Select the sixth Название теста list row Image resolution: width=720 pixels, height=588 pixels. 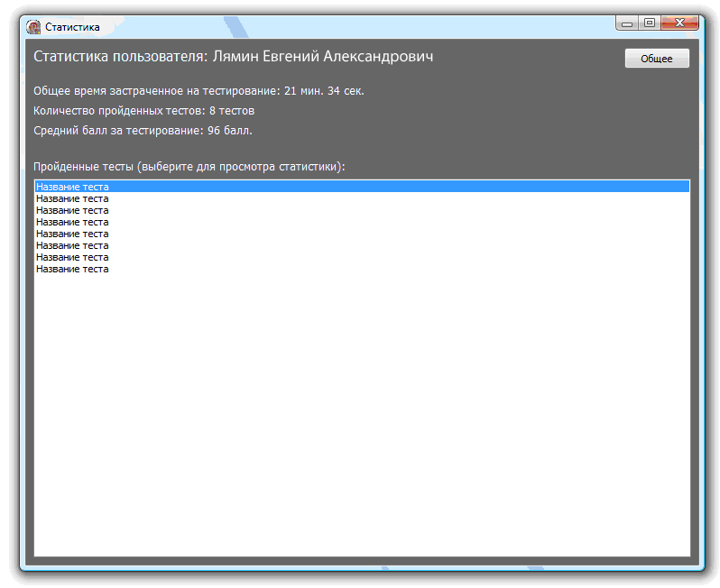[x=362, y=245]
